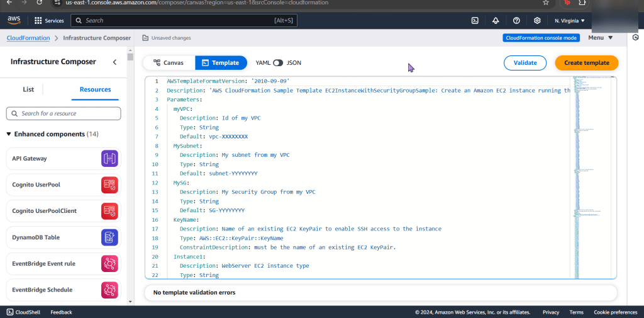Click the help question mark icon

[x=516, y=20]
